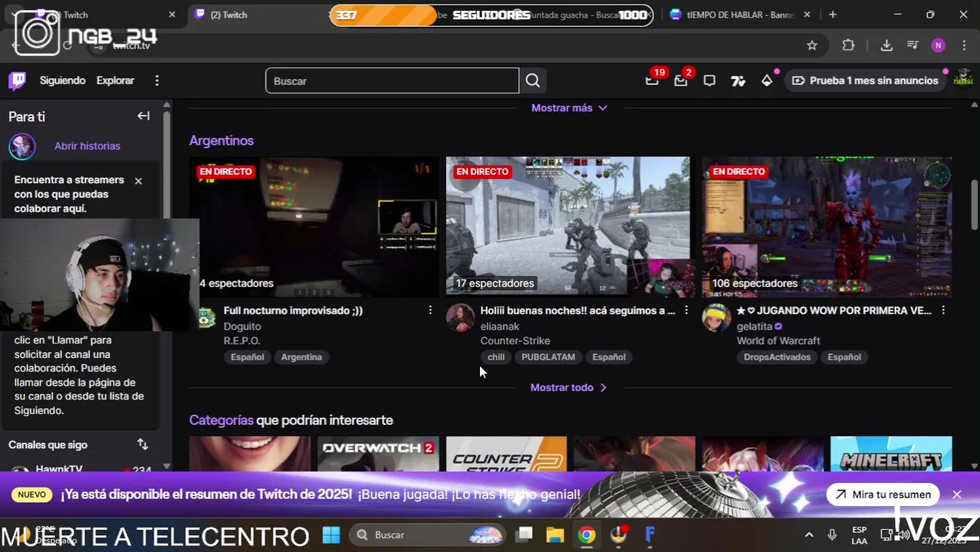Open Abrir historias link
Screen dimensions: 980x552
[87, 146]
